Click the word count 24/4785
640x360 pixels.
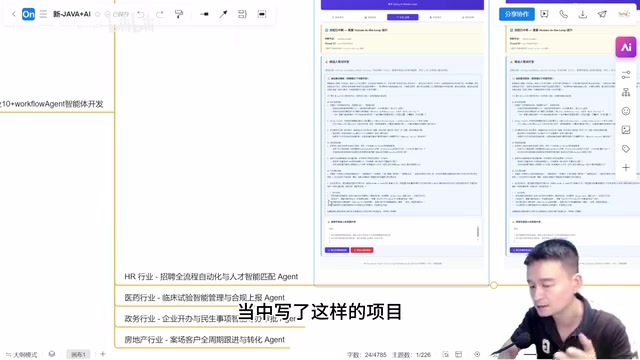[x=367, y=355]
